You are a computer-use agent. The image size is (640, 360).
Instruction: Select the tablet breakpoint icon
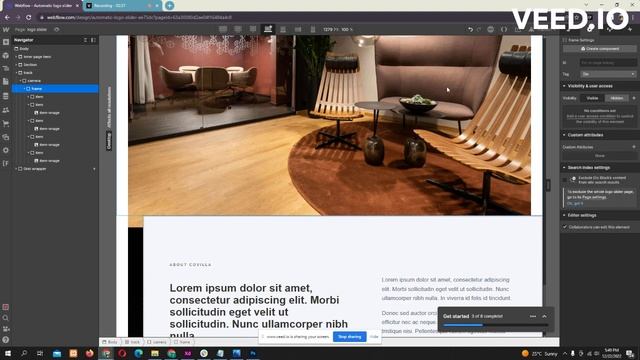pyautogui.click(x=283, y=29)
